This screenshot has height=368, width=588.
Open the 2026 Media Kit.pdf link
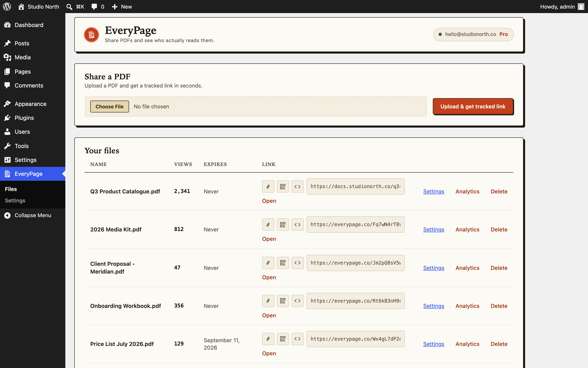pyautogui.click(x=269, y=239)
